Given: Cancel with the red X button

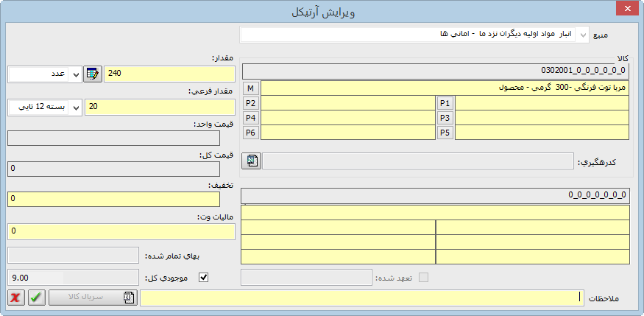Looking at the screenshot, I should pos(16,298).
